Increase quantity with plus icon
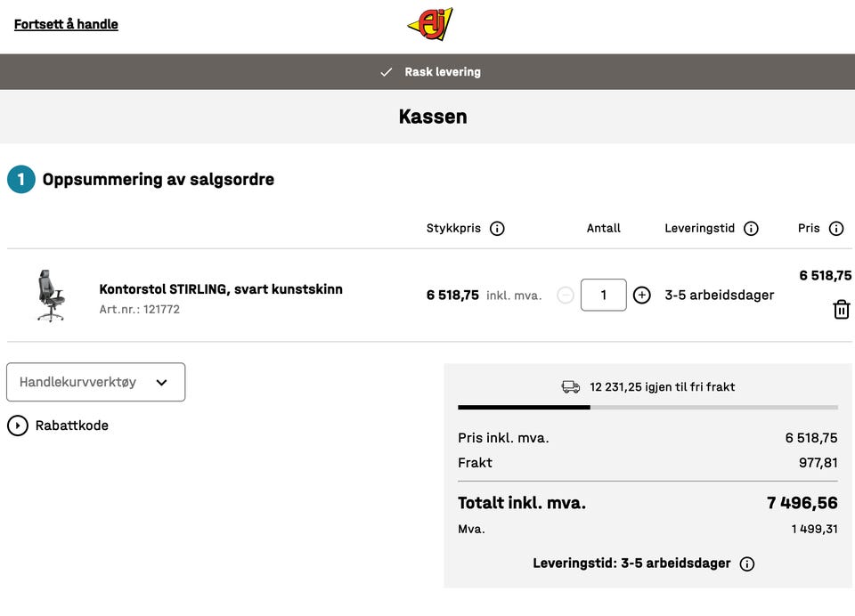The width and height of the screenshot is (855, 616). pyautogui.click(x=641, y=295)
